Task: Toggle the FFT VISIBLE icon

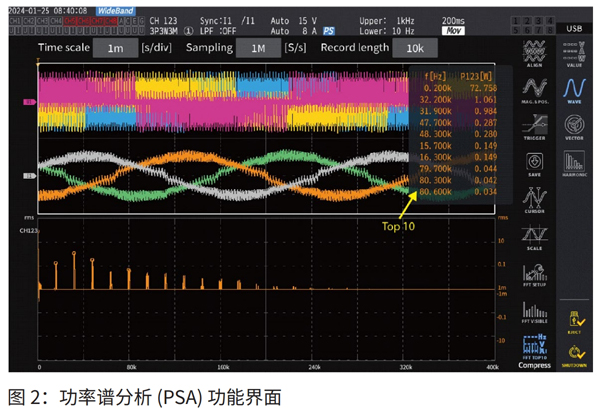Action: [533, 312]
